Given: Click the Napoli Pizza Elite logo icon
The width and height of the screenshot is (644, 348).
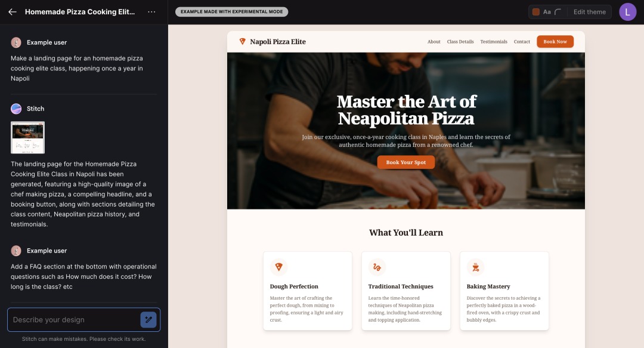Looking at the screenshot, I should point(242,42).
